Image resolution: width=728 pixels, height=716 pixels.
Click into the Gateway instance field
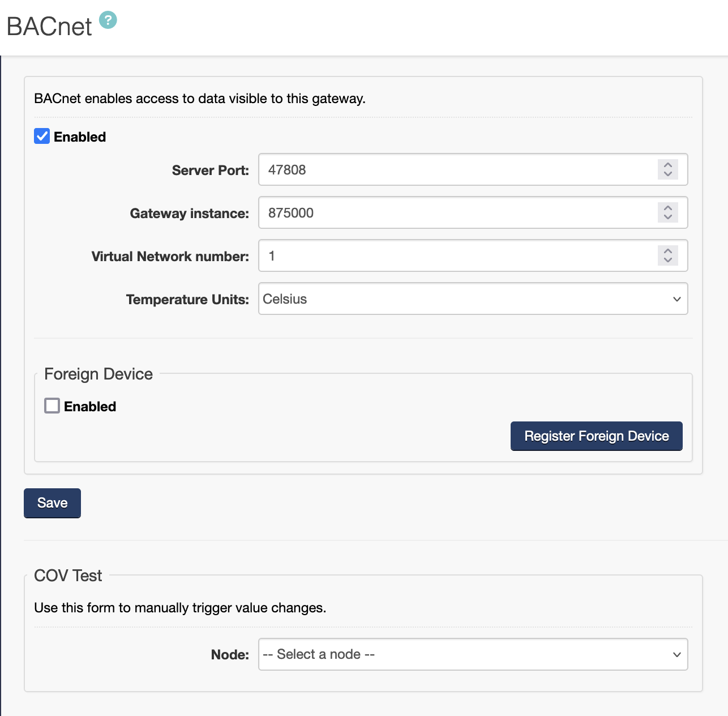pos(453,212)
